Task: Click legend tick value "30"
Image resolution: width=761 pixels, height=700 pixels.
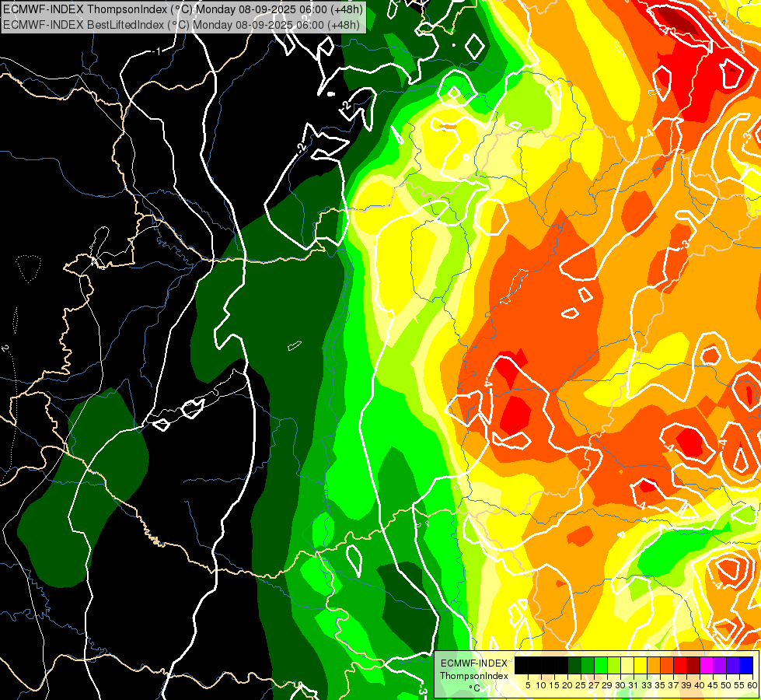Action: (x=621, y=685)
